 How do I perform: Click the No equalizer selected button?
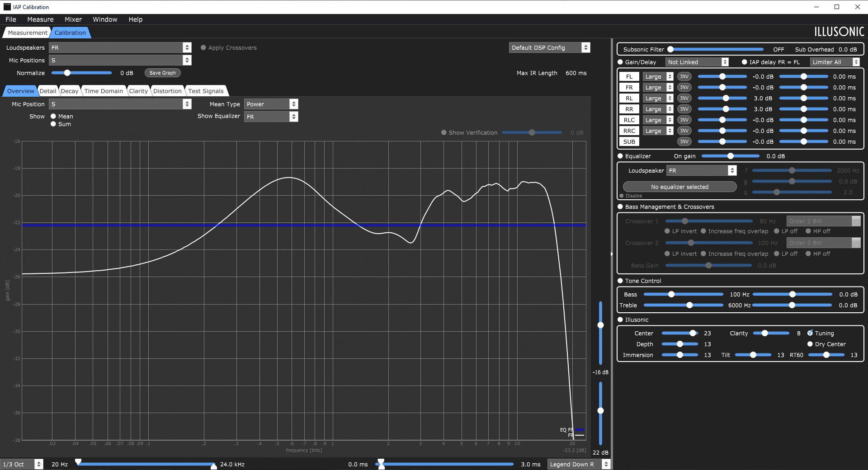[x=679, y=187]
